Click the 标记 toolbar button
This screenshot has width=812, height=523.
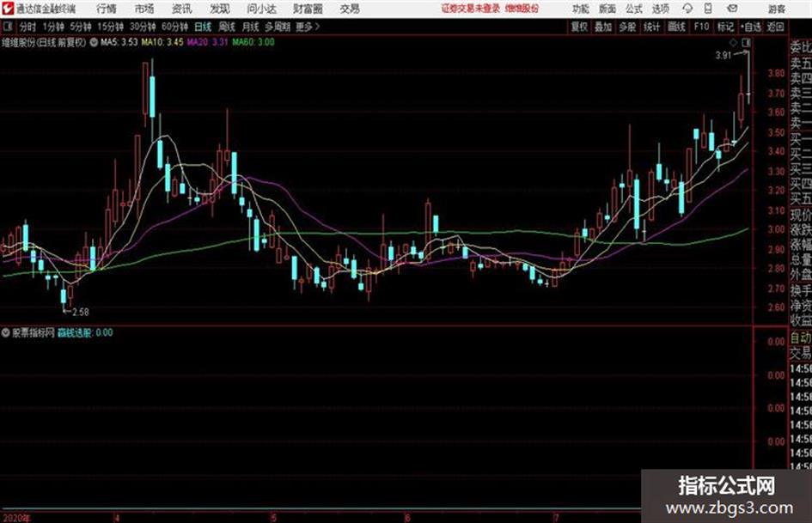[725, 27]
